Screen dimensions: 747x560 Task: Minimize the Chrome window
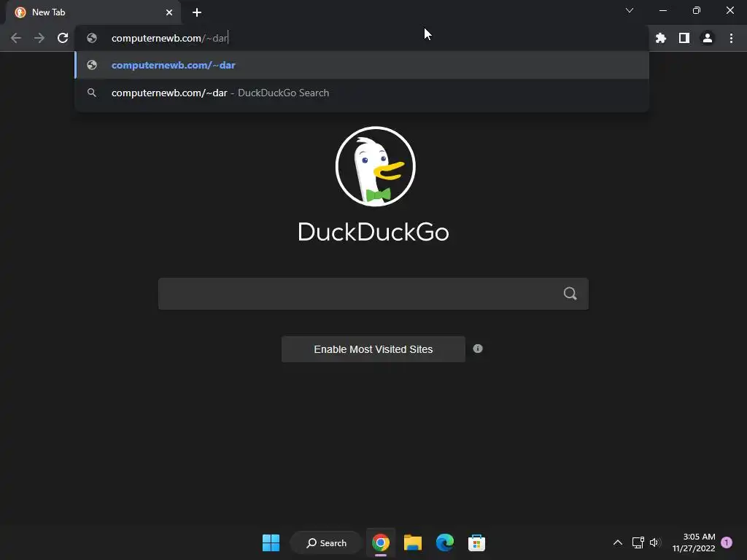662,10
